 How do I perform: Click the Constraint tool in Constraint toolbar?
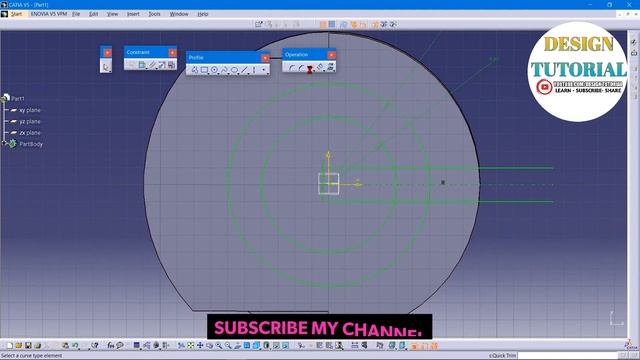142,65
